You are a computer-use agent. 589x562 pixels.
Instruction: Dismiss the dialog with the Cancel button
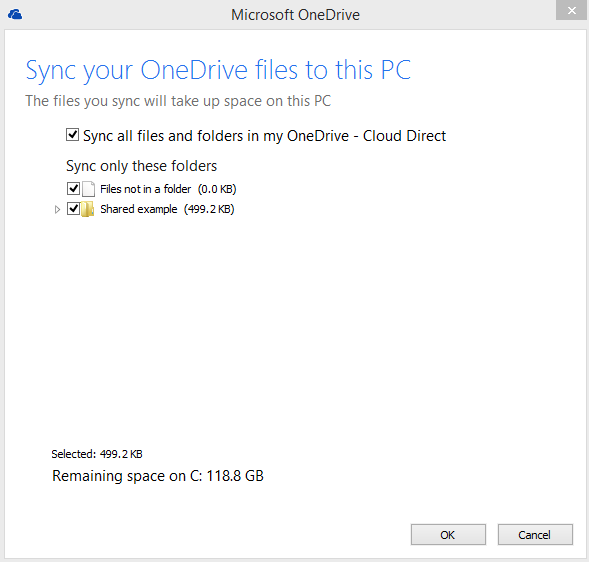pos(535,535)
